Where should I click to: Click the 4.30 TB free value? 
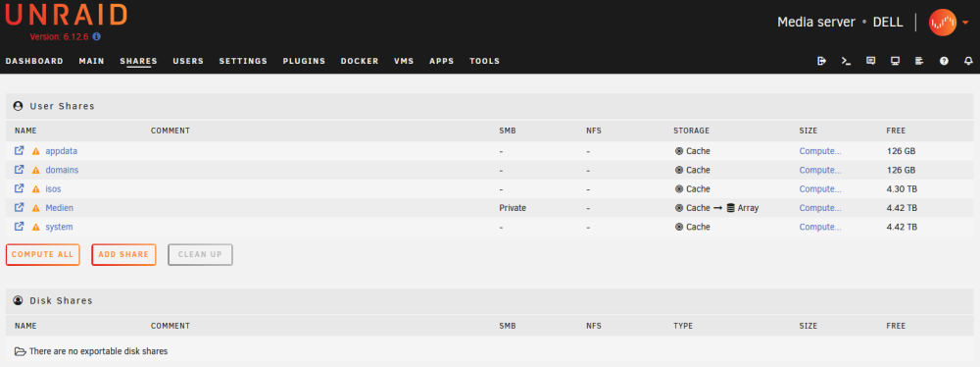pyautogui.click(x=902, y=188)
